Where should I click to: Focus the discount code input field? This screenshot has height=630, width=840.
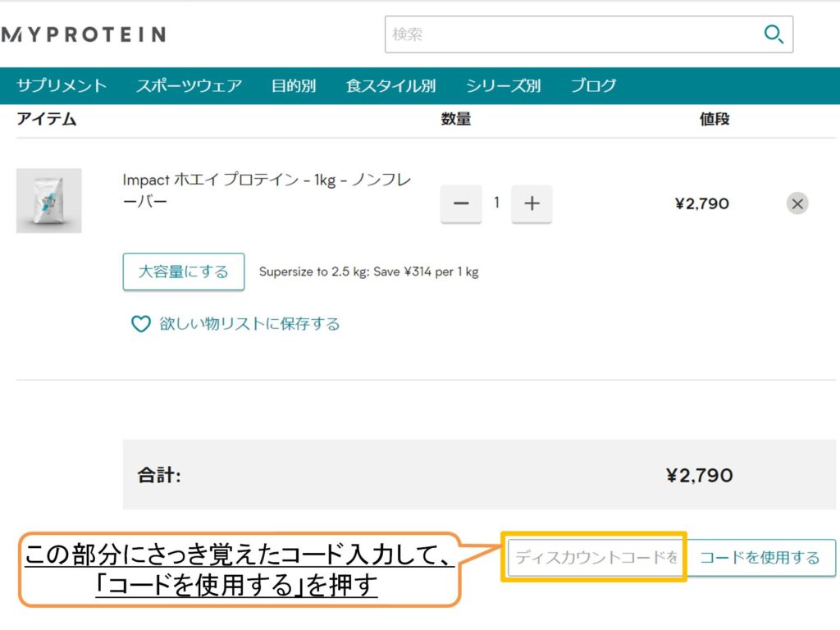594,557
